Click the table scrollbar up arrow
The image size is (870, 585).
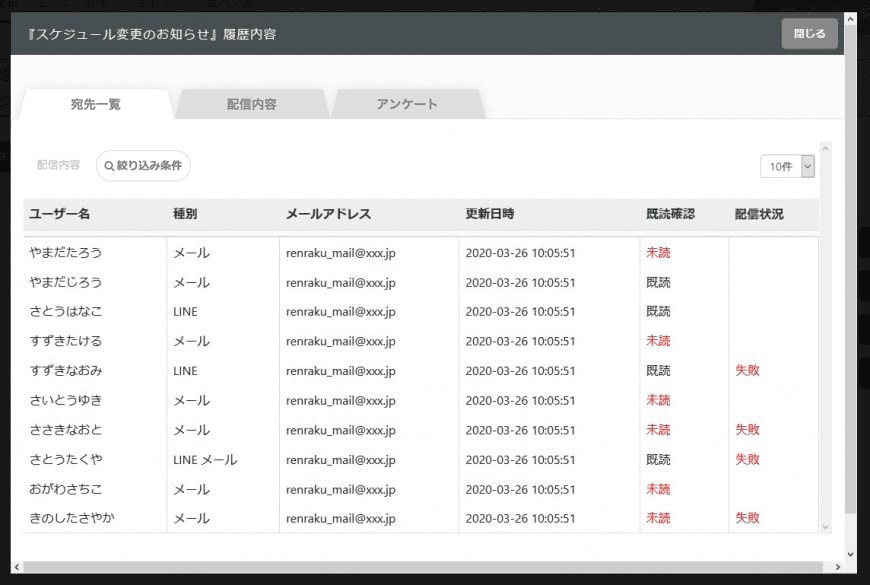tap(825, 148)
